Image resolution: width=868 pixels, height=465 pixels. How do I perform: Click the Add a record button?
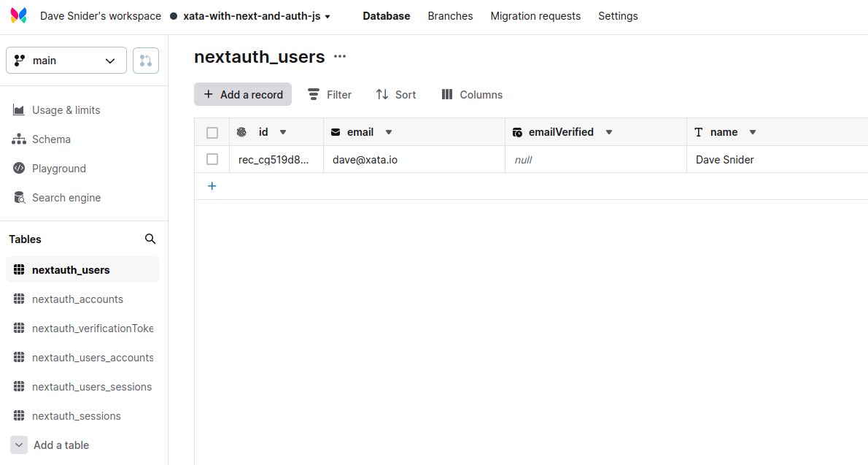[x=243, y=94]
